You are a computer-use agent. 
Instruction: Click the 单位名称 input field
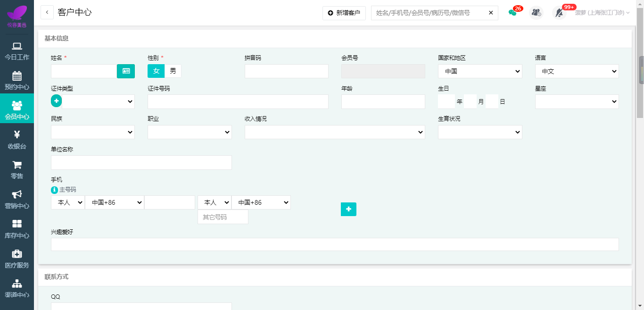[141, 162]
